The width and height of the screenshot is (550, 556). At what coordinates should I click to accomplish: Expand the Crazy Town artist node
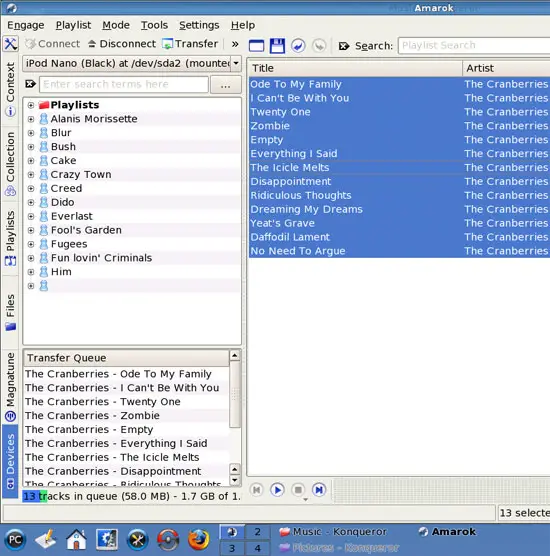pyautogui.click(x=31, y=174)
